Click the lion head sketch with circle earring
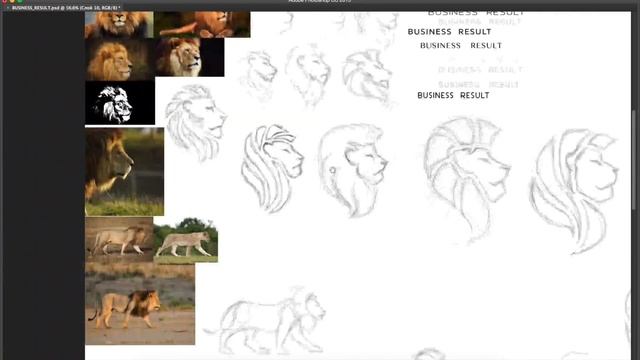Image resolution: width=640 pixels, height=360 pixels. (x=353, y=170)
